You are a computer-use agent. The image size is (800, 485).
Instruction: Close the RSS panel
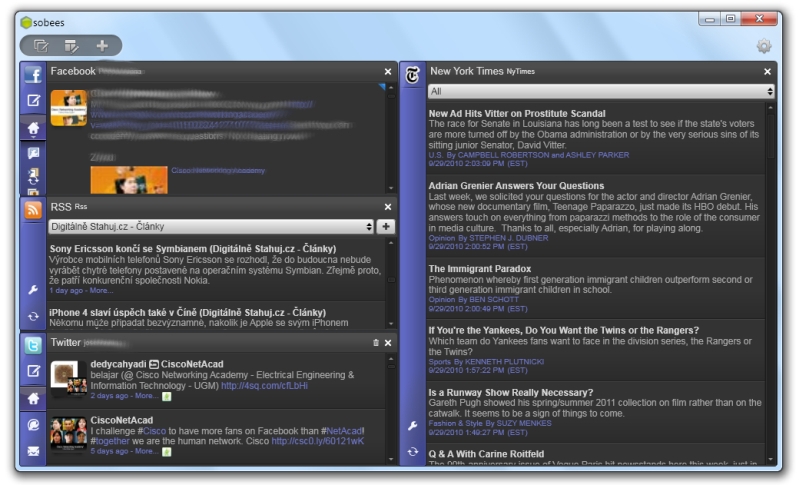tap(388, 207)
